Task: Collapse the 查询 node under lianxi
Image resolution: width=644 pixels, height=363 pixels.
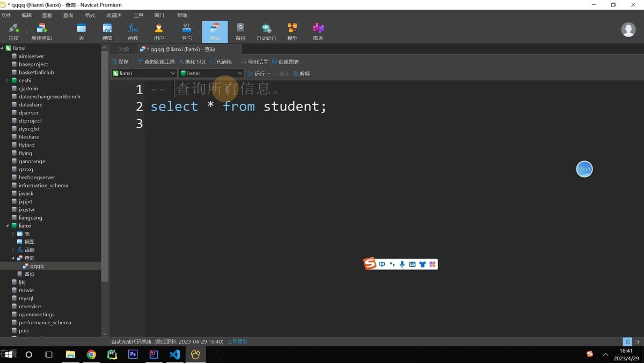Action: click(13, 258)
